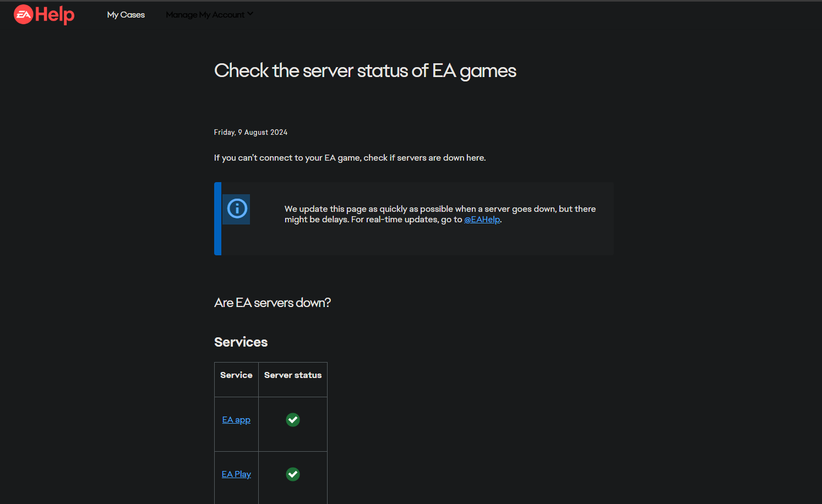822x504 pixels.
Task: Click the text 'If you can't connect to your EA game'
Action: [x=287, y=158]
